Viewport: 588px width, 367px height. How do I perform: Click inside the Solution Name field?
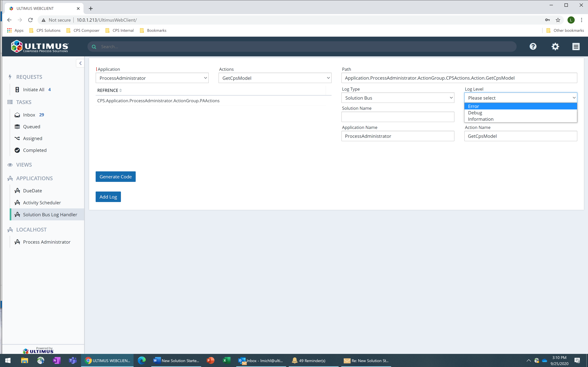pos(398,117)
